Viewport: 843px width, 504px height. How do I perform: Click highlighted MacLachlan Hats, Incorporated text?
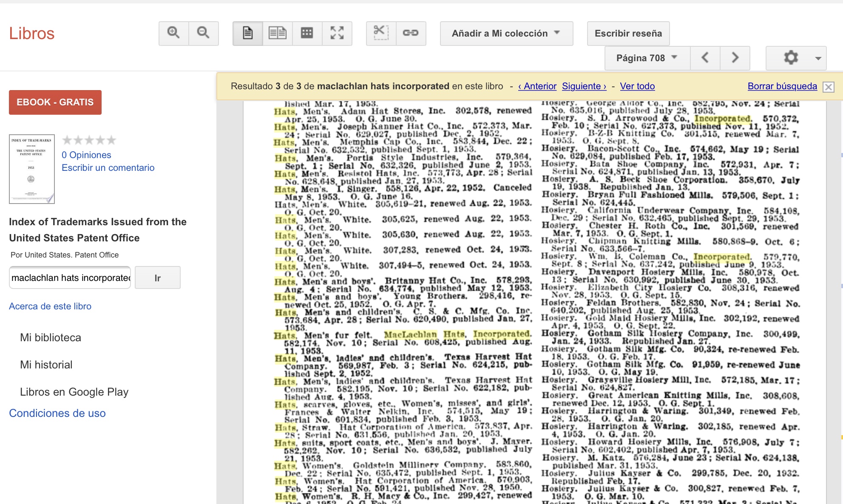pyautogui.click(x=457, y=334)
